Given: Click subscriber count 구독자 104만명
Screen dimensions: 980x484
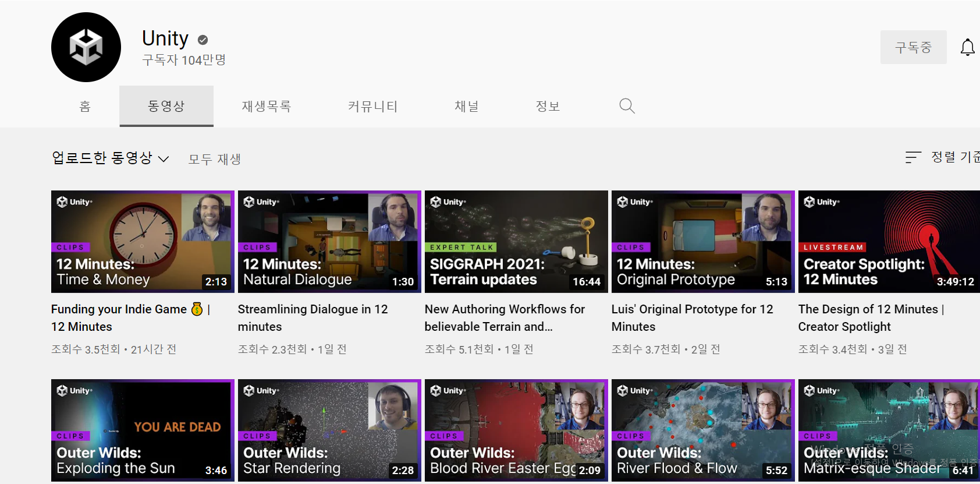Looking at the screenshot, I should pyautogui.click(x=184, y=60).
